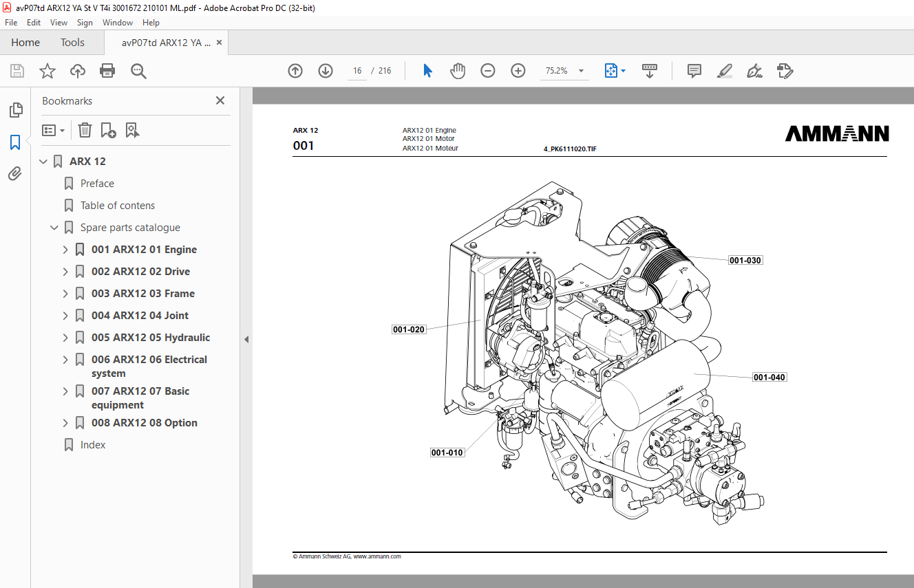Screen dimensions: 914x588
Task: Switch to the Tools tab
Action: (x=72, y=43)
